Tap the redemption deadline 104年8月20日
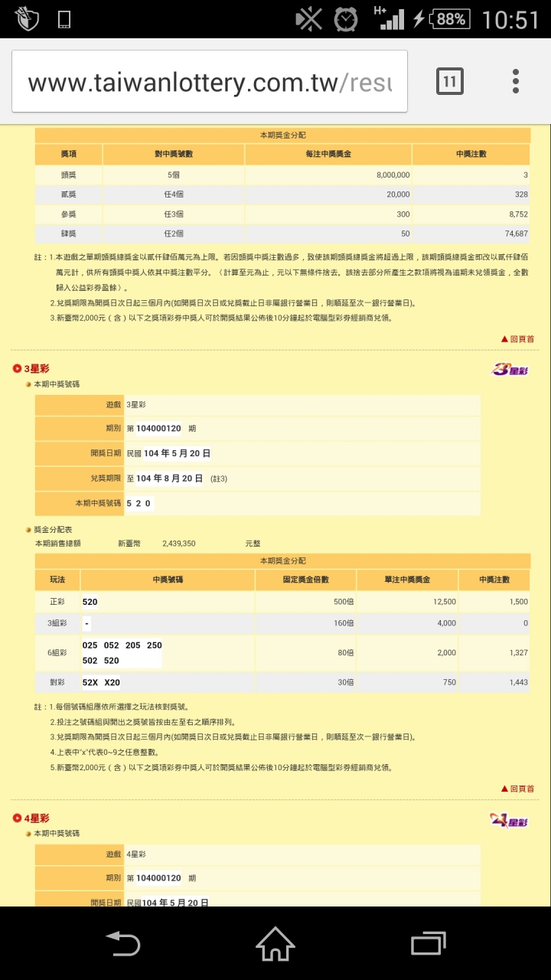This screenshot has height=980, width=551. 169,479
